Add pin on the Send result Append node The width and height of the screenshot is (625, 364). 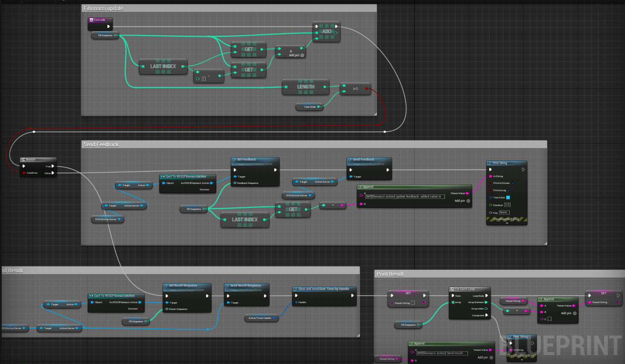[x=485, y=358]
